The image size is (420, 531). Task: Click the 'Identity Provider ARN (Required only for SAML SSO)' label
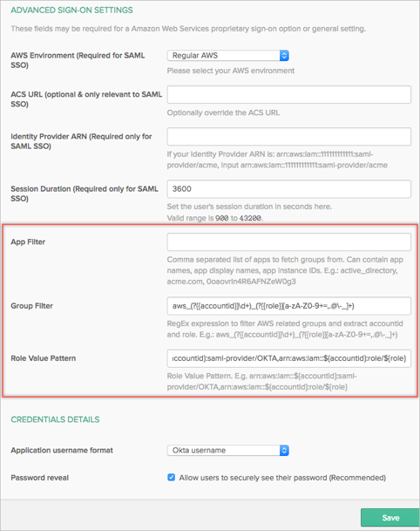pyautogui.click(x=81, y=141)
